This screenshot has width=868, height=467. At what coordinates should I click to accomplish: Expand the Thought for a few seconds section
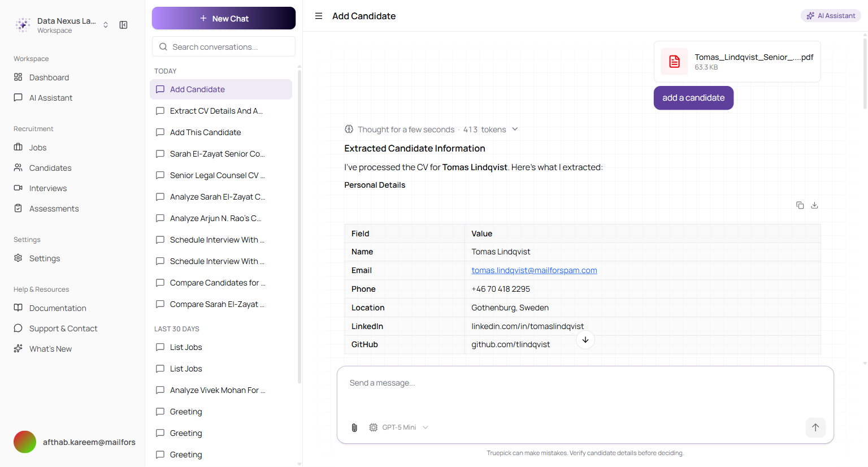click(x=431, y=129)
